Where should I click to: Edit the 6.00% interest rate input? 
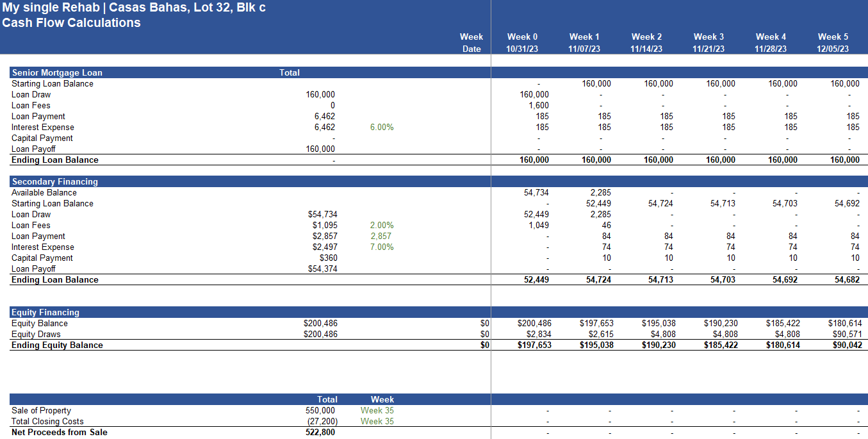point(382,127)
